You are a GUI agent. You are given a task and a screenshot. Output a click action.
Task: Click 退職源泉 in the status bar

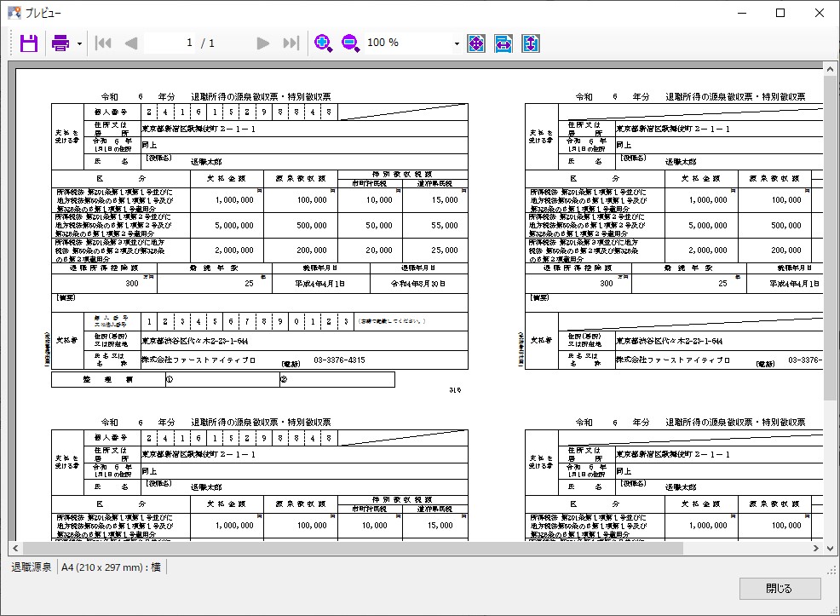pyautogui.click(x=32, y=567)
